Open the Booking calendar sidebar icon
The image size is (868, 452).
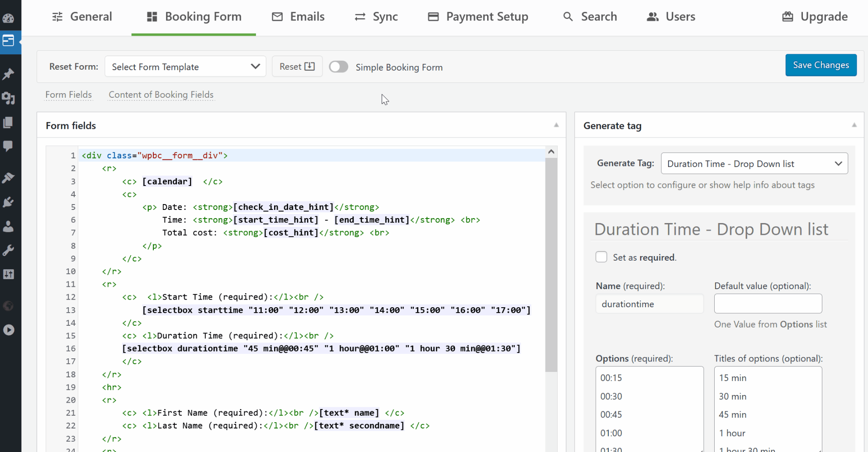click(x=8, y=41)
